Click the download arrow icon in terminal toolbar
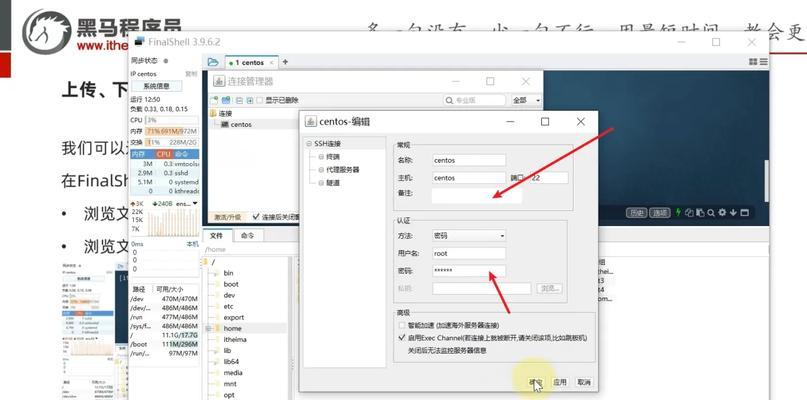Screen dimensions: 807x400 [x=733, y=212]
